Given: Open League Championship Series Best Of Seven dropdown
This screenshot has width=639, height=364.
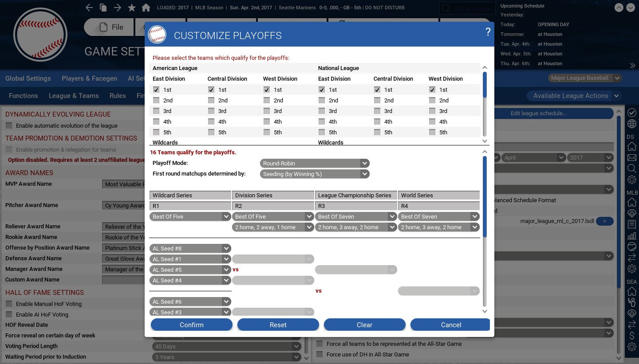Looking at the screenshot, I should 356,216.
